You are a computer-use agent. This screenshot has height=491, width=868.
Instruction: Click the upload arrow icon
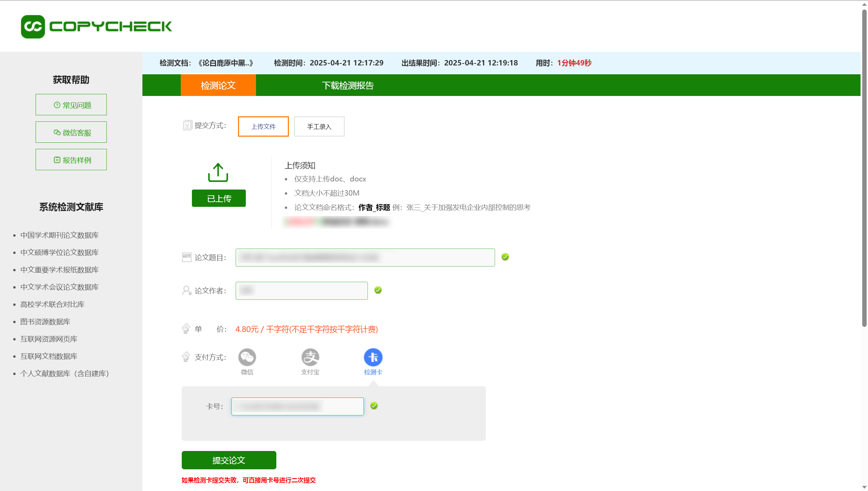(x=218, y=172)
